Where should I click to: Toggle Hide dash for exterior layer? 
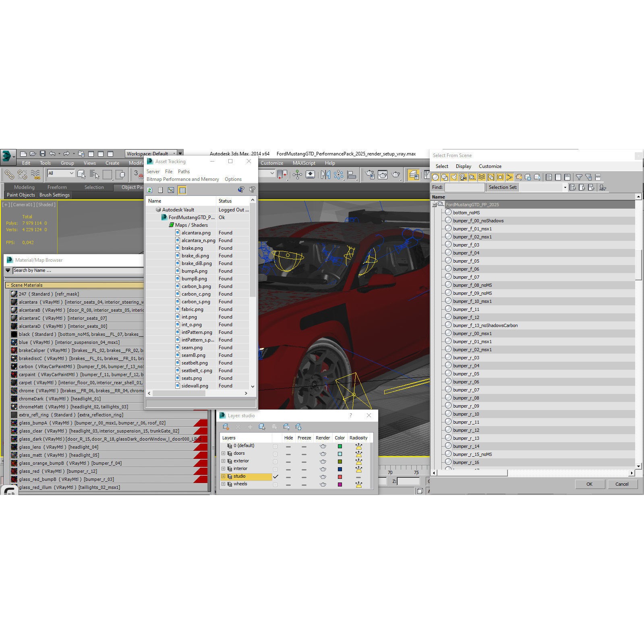288,462
